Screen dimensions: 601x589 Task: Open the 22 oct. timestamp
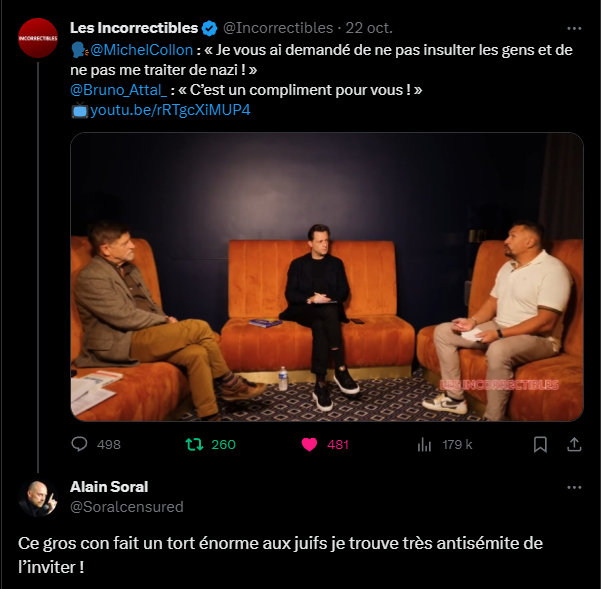[369, 28]
